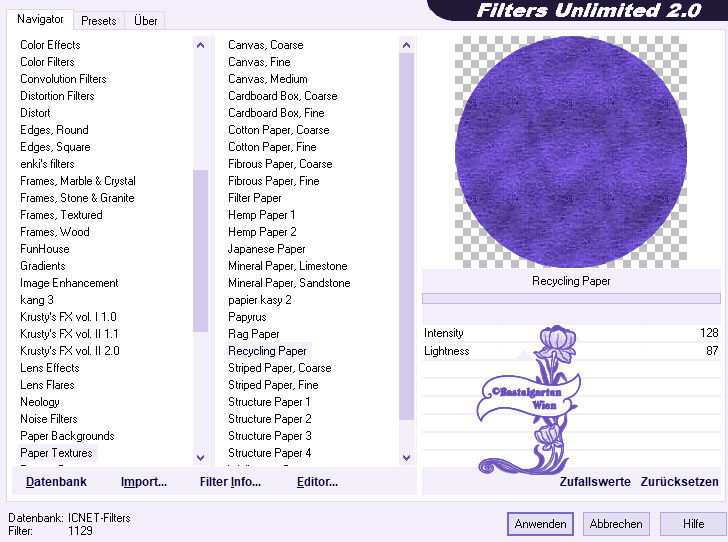Click Anwenden to apply the filter
Screen dimensions: 728x542
pyautogui.click(x=540, y=524)
